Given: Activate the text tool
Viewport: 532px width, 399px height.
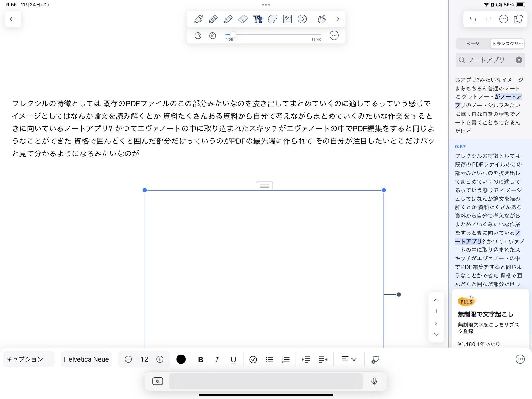Looking at the screenshot, I should click(x=257, y=19).
